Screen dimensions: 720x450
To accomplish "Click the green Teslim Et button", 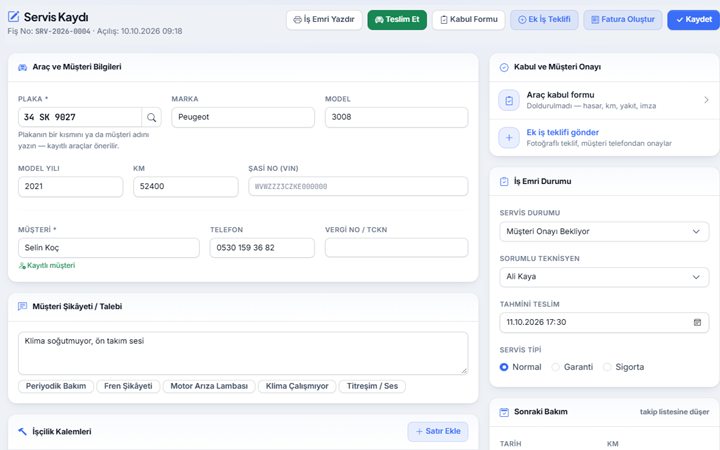I will [x=397, y=20].
